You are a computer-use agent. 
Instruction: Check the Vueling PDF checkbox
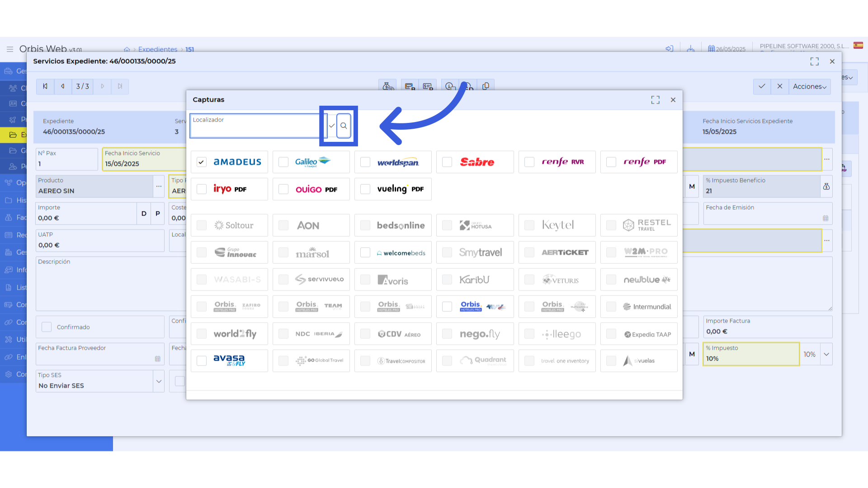pos(365,189)
